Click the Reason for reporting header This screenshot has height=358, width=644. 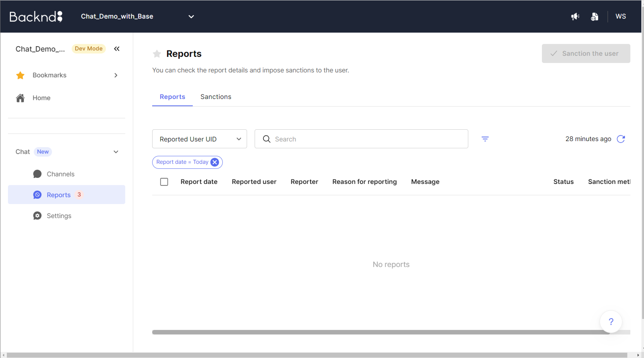pyautogui.click(x=365, y=182)
